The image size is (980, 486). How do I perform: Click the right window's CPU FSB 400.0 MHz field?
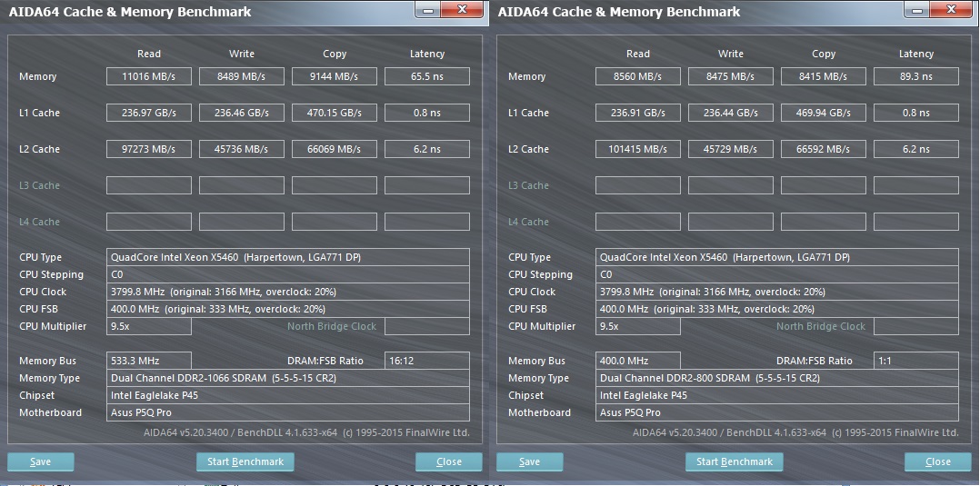777,309
